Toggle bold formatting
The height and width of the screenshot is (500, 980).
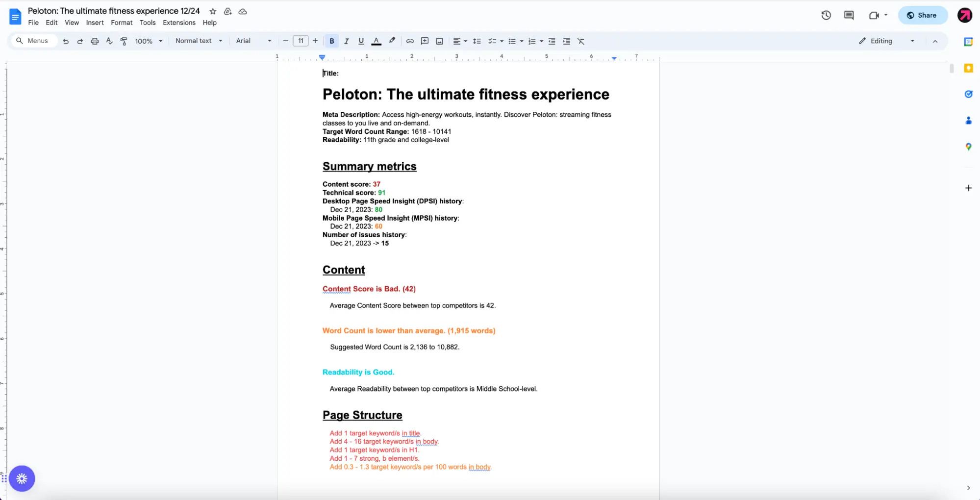(x=332, y=41)
